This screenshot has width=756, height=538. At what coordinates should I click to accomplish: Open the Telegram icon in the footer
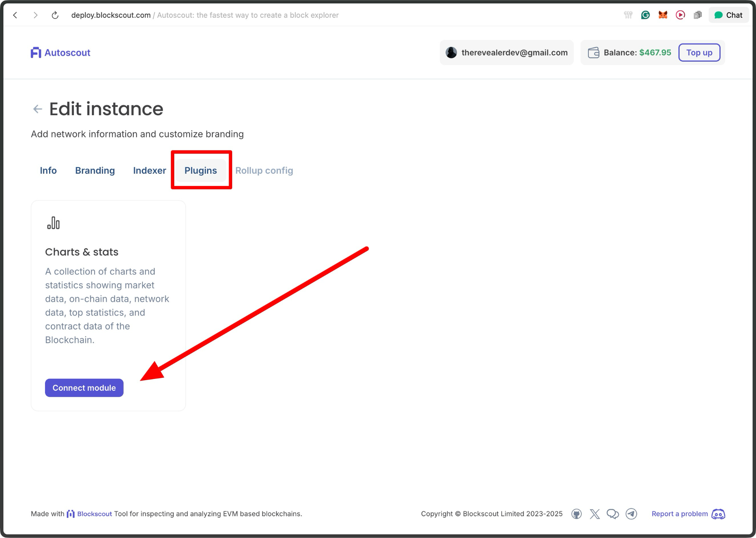pyautogui.click(x=631, y=514)
